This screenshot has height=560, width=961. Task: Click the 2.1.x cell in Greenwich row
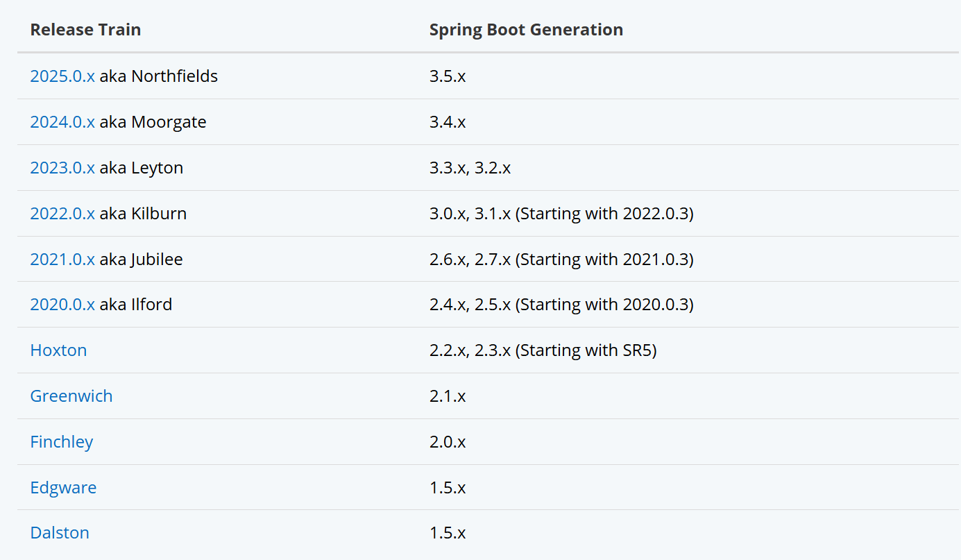tap(448, 396)
